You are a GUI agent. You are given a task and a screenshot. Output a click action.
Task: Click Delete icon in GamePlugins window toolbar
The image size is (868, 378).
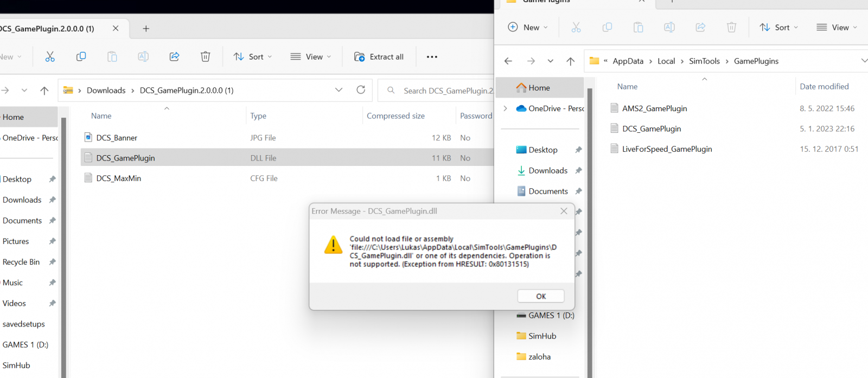coord(732,27)
